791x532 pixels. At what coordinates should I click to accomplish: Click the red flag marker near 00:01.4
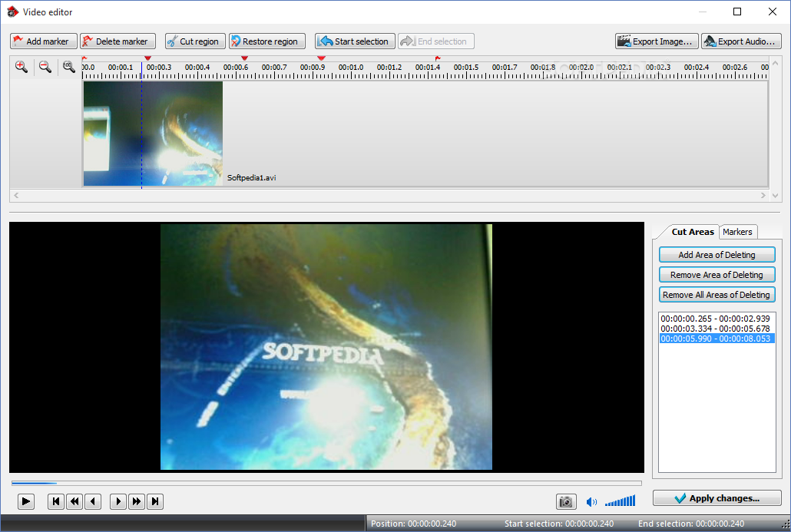point(438,58)
